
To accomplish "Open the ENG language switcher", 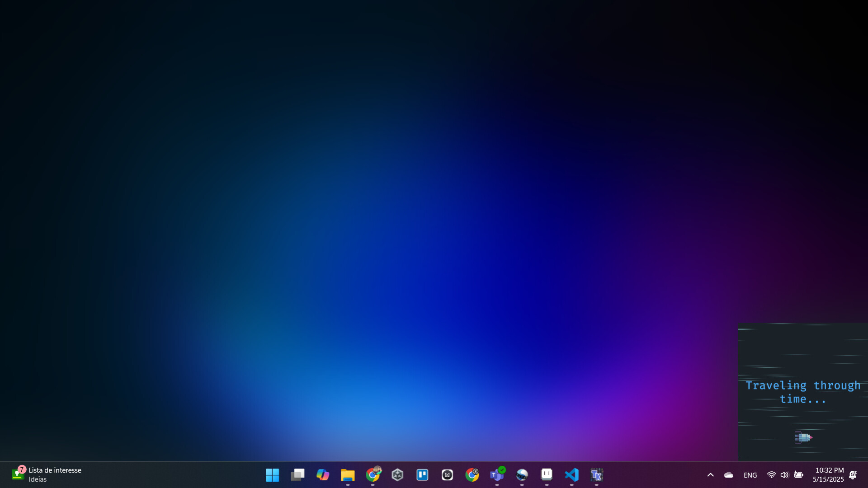I will pos(750,475).
